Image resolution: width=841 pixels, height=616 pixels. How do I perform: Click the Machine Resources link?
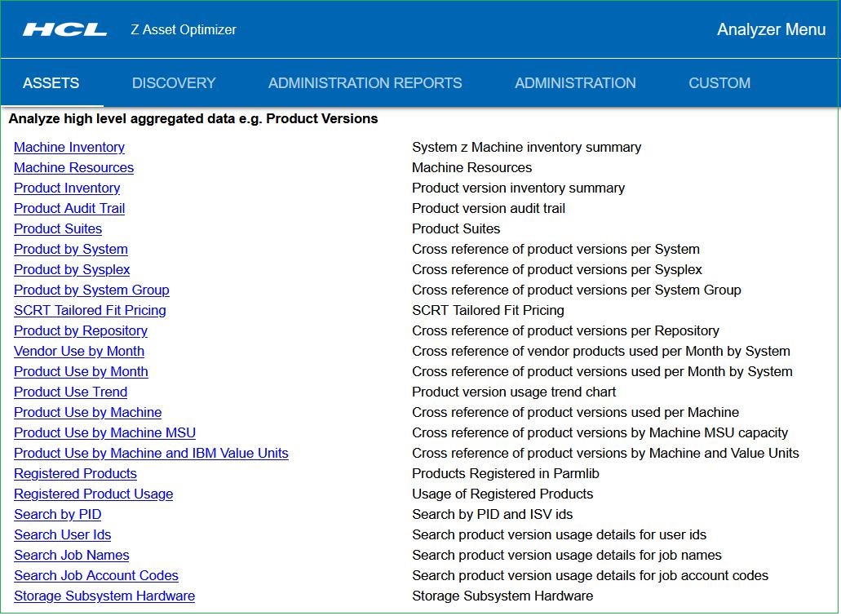point(73,168)
